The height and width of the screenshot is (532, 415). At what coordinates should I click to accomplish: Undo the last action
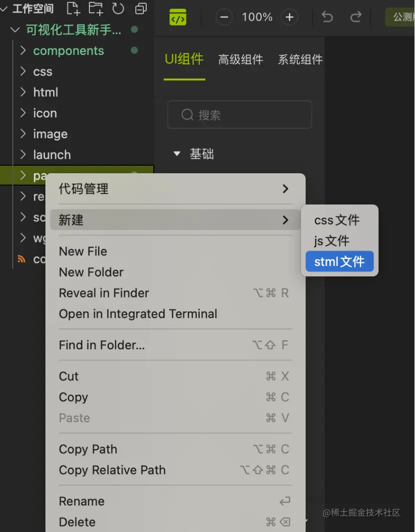point(327,16)
